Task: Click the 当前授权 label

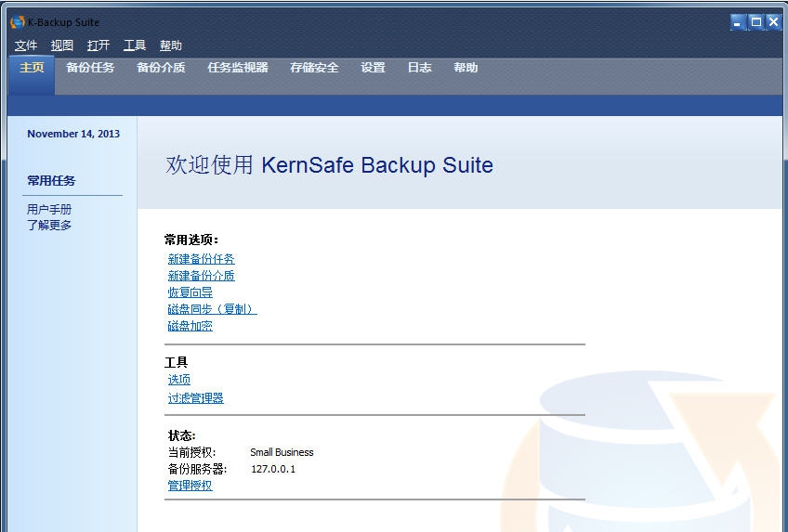Action: tap(192, 452)
